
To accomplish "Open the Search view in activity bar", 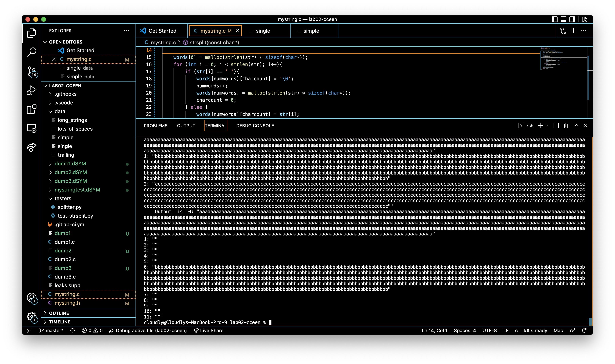I will tap(32, 52).
